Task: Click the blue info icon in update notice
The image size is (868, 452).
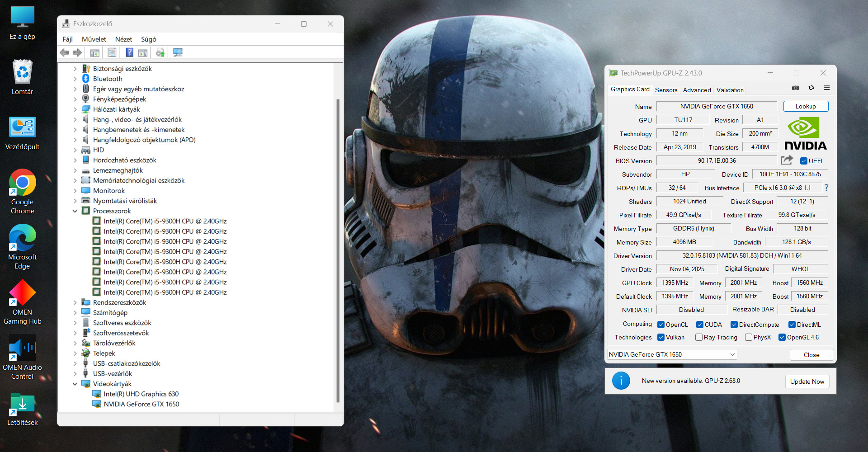Action: pos(621,381)
